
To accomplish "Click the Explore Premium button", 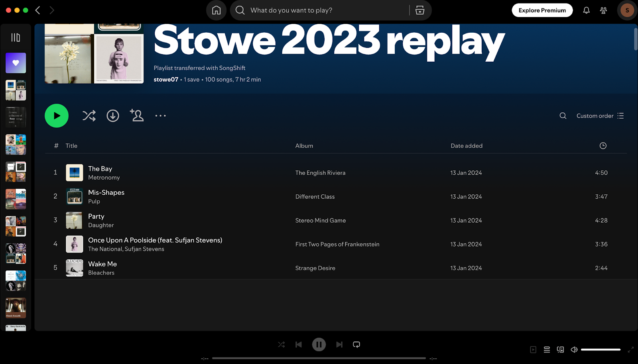I will (542, 10).
